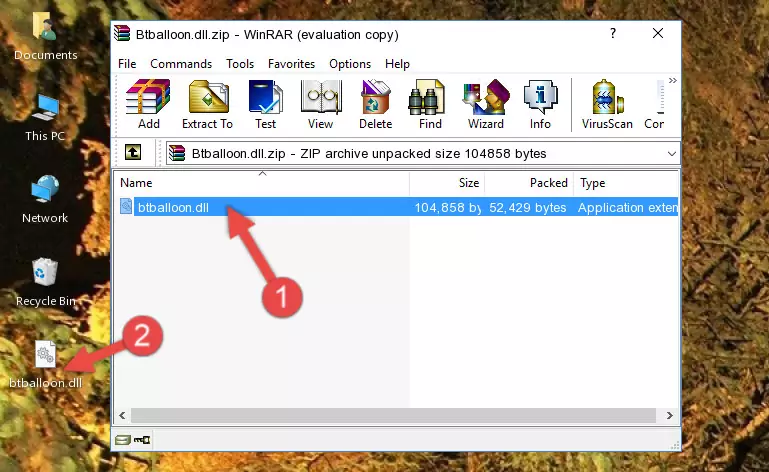Screen dimensions: 769x472
Task: Click the up one level folder icon
Action: pyautogui.click(x=133, y=153)
